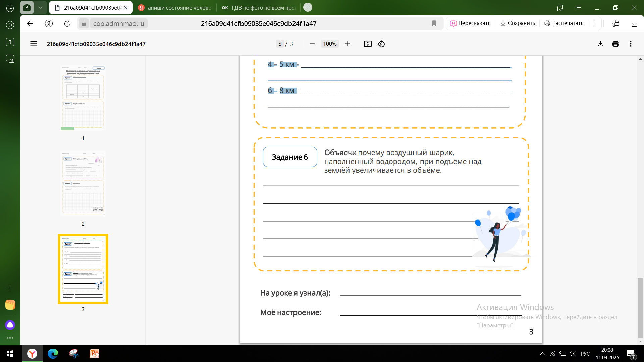Bookmark the page in the address bar
This screenshot has width=644, height=362.
(x=434, y=23)
